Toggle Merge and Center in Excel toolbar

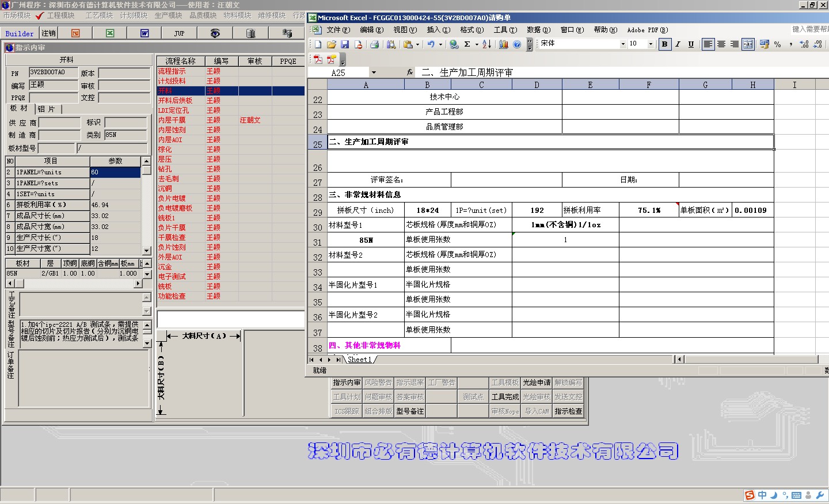(748, 44)
